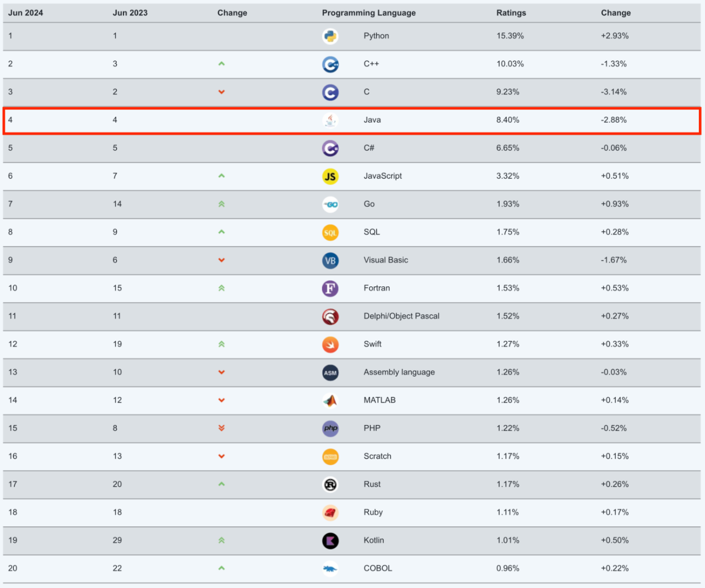Click the Delphi/Object Pascal language name
705x588 pixels.
coord(401,316)
